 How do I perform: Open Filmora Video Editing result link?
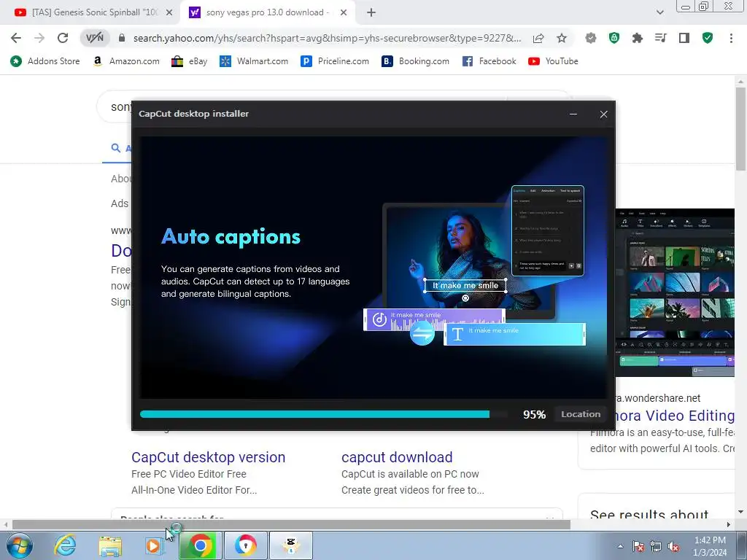click(x=674, y=416)
